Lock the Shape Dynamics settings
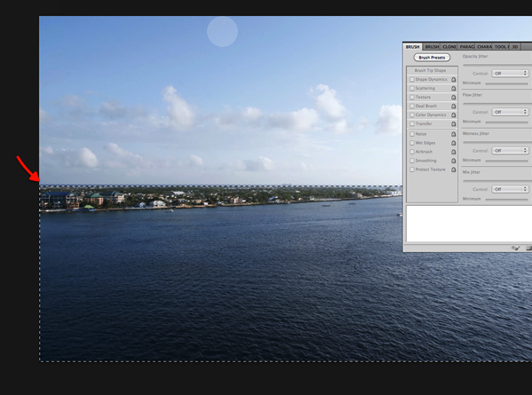532x395 pixels. click(453, 80)
